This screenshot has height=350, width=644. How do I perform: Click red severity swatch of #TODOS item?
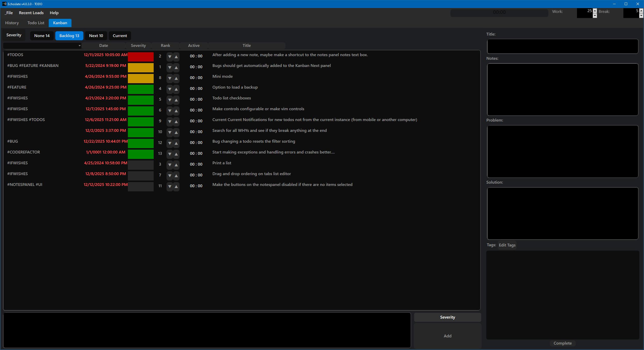(141, 56)
